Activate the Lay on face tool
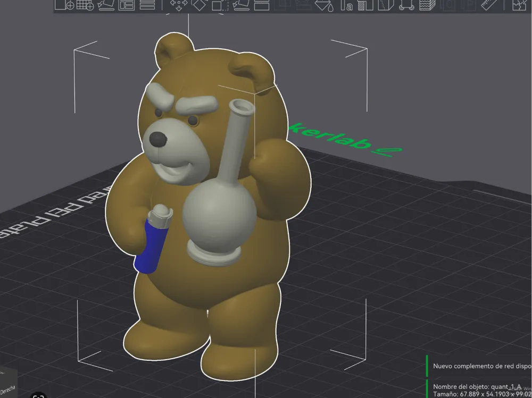532x398 pixels. click(x=241, y=5)
